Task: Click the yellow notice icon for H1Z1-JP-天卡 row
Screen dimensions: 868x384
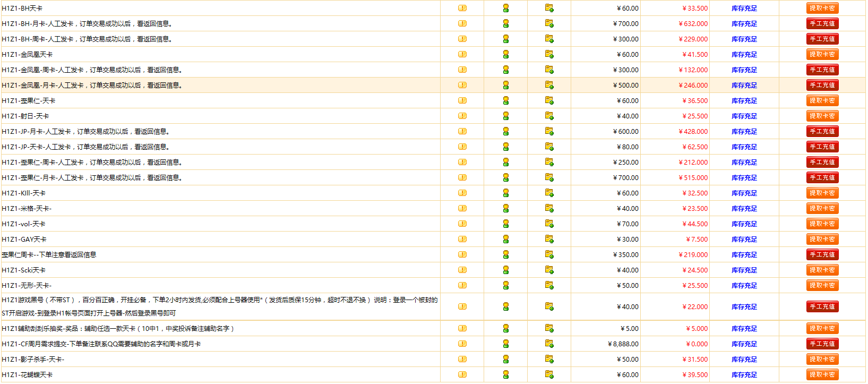Action: (462, 147)
